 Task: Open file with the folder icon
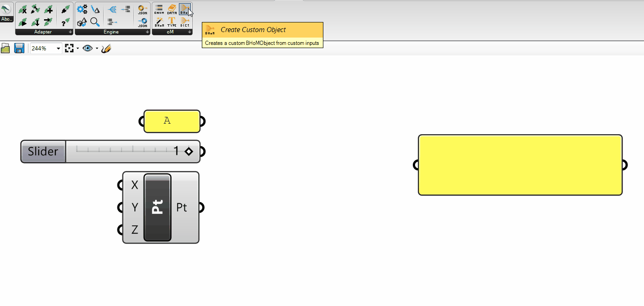(5, 48)
